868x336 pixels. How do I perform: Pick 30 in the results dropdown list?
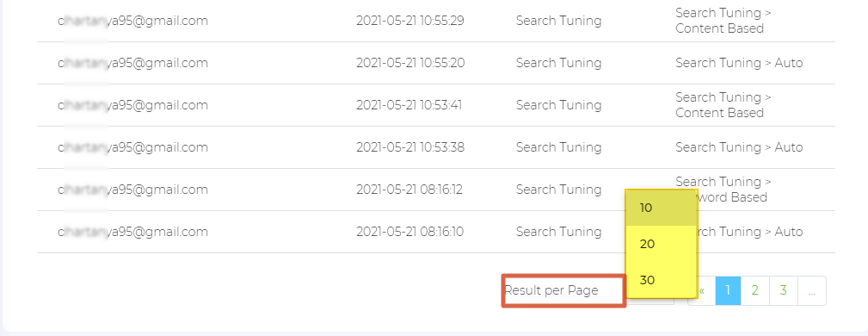coord(661,280)
